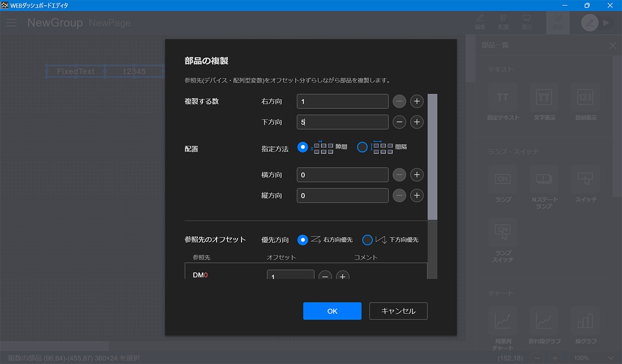Select the 間隔 placement radio option
Screen dimensions: 622x364
[362, 147]
